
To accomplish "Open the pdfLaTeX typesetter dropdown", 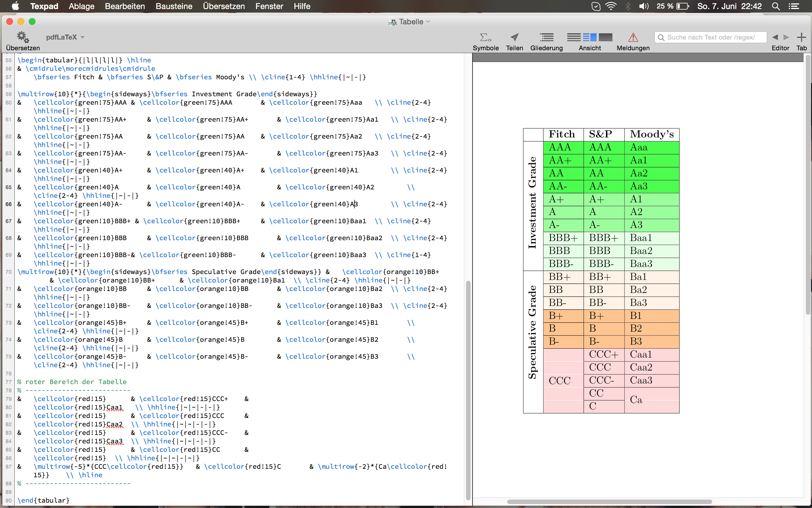I will pos(65,37).
